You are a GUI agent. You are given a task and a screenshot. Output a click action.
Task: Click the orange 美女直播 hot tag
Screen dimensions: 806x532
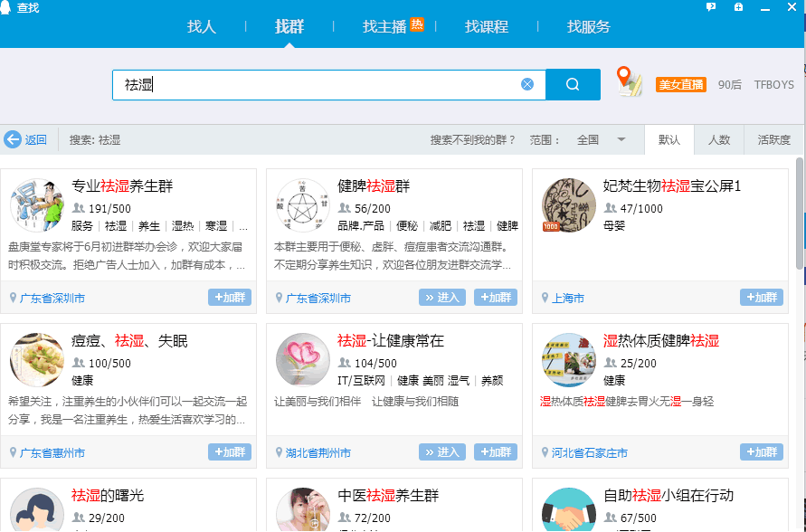(x=680, y=84)
